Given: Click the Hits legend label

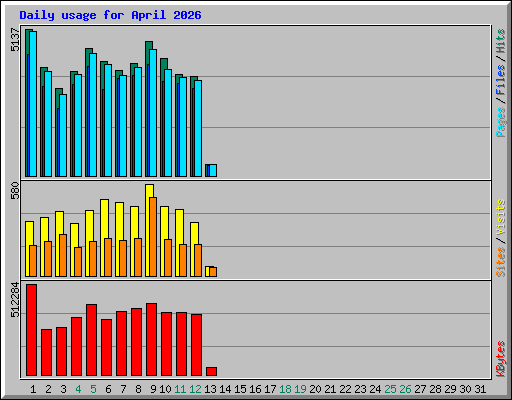Looking at the screenshot, I should [x=501, y=41].
